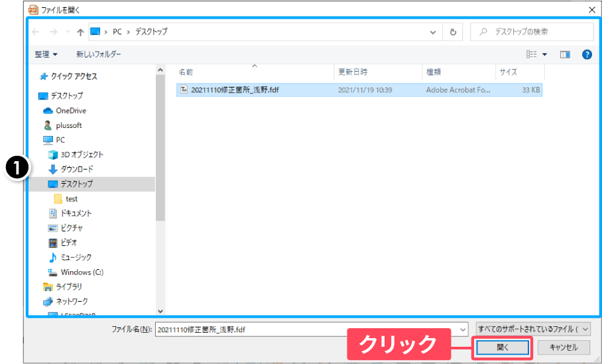This screenshot has width=602, height=364.
Task: Click the デスクトップの検索 search box
Action: 532,32
